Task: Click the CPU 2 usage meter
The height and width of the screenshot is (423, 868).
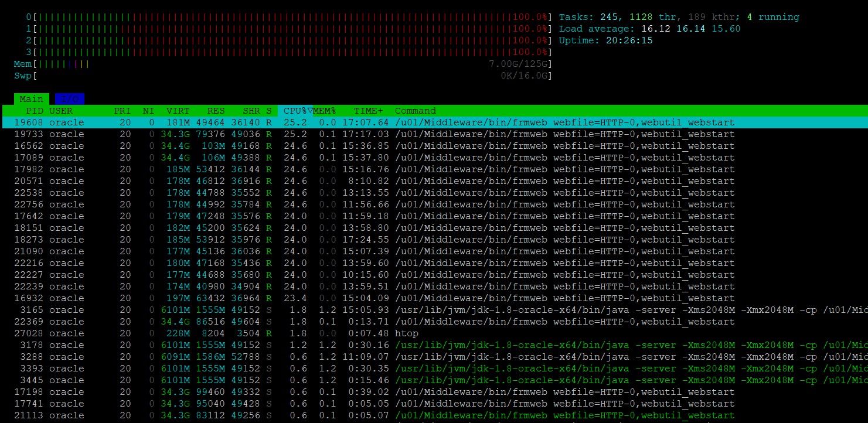Action: click(289, 40)
